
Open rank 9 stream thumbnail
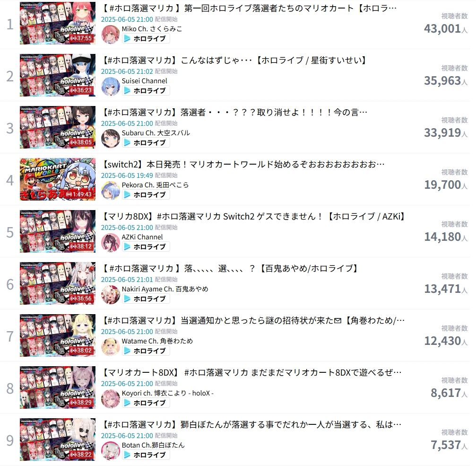pos(58,440)
